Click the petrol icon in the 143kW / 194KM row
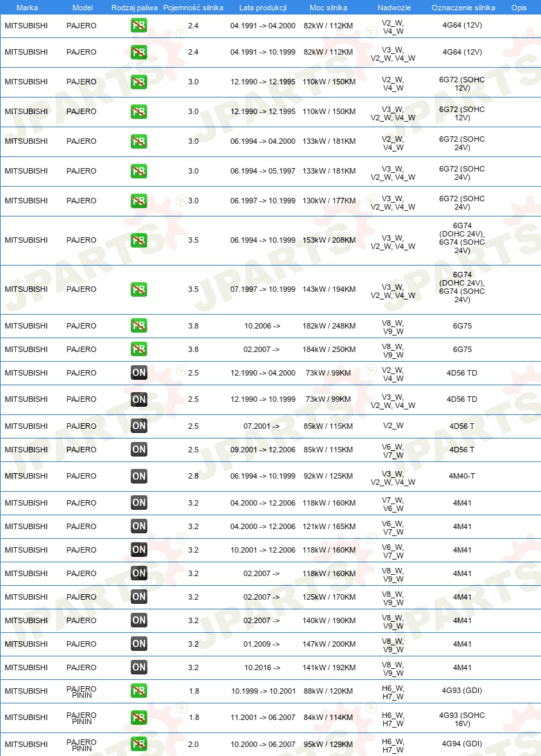The height and width of the screenshot is (756, 541). pos(139,289)
